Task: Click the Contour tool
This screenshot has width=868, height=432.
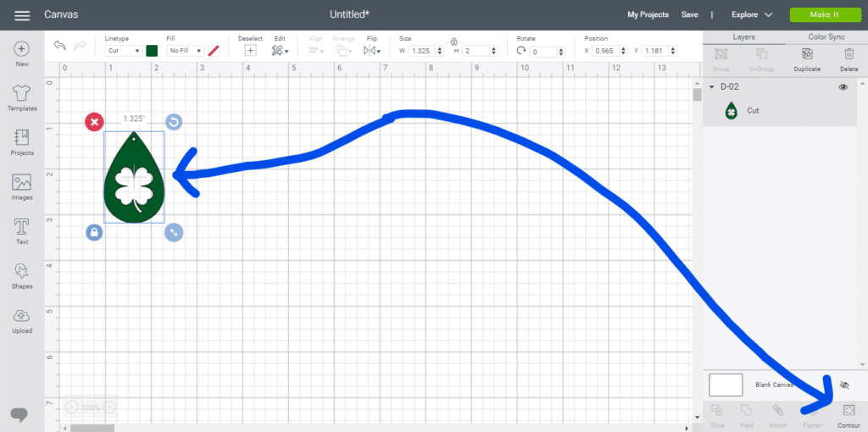Action: [x=849, y=415]
